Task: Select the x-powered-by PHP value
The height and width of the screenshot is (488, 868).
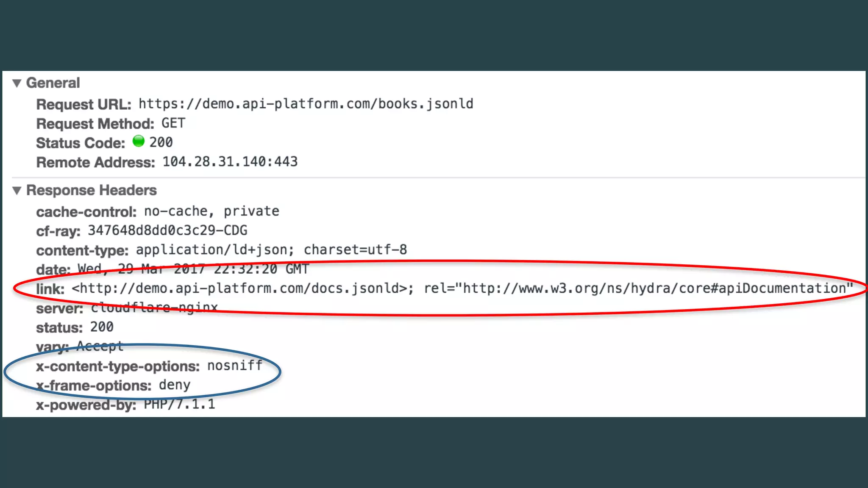Action: click(x=179, y=405)
